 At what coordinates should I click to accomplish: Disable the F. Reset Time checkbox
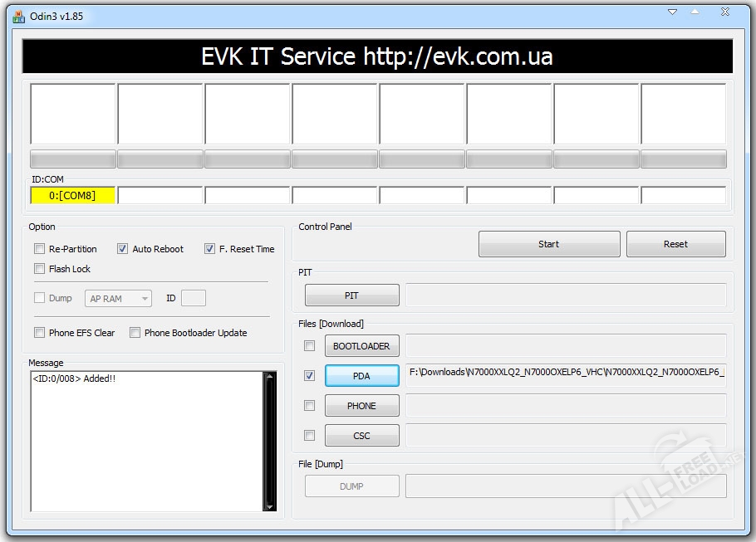point(209,249)
